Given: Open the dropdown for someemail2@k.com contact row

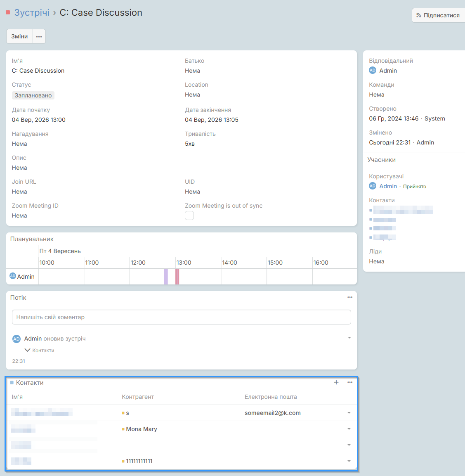Looking at the screenshot, I should (349, 413).
